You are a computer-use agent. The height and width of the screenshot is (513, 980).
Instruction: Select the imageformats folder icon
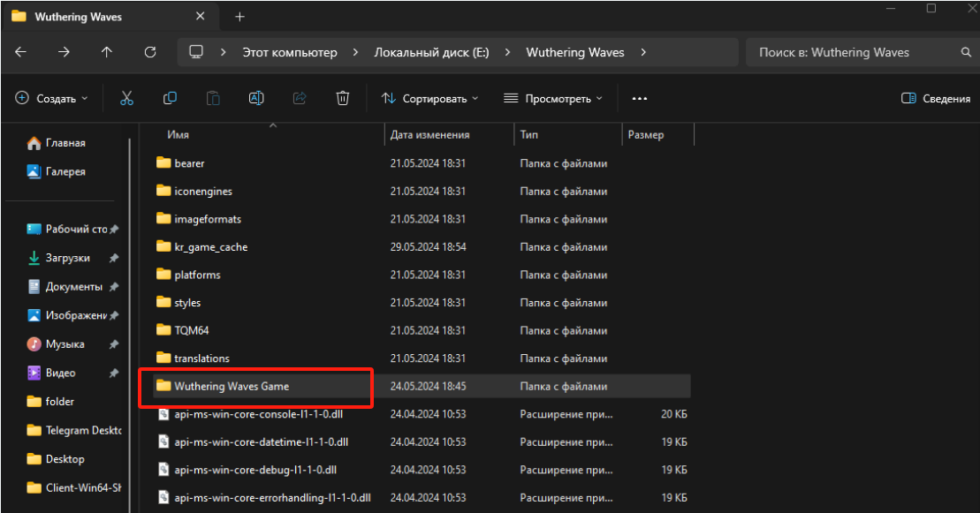point(163,219)
